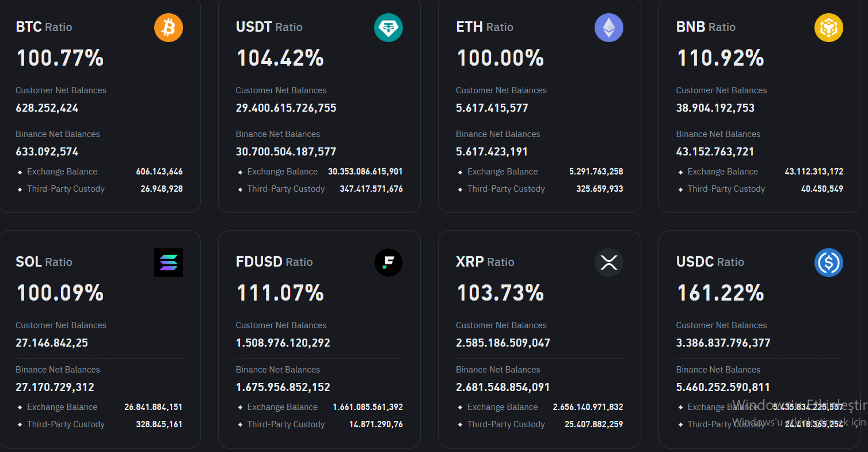Image resolution: width=868 pixels, height=452 pixels.
Task: Click the Ethereum diamond icon
Action: [608, 28]
